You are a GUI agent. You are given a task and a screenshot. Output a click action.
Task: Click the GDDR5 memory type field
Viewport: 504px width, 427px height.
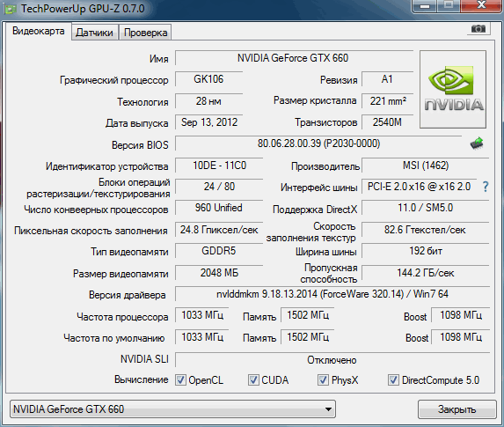pyautogui.click(x=219, y=251)
